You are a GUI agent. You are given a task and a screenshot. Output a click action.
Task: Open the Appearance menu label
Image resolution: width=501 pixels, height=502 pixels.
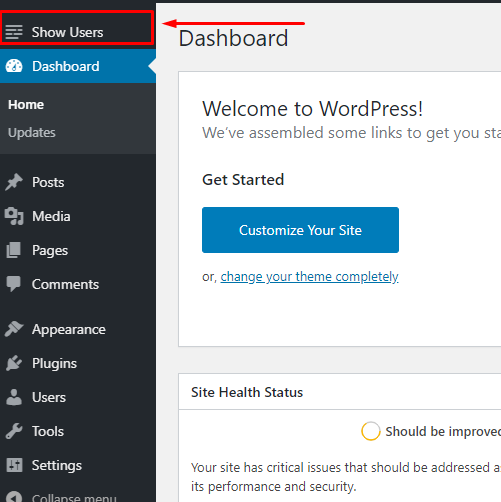(x=69, y=329)
